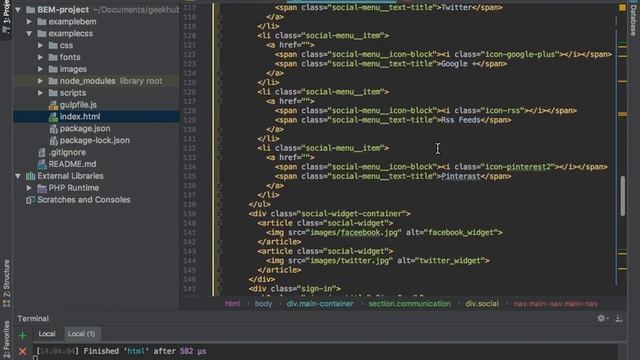Expand the images folder
This screenshot has width=640, height=360.
(40, 69)
